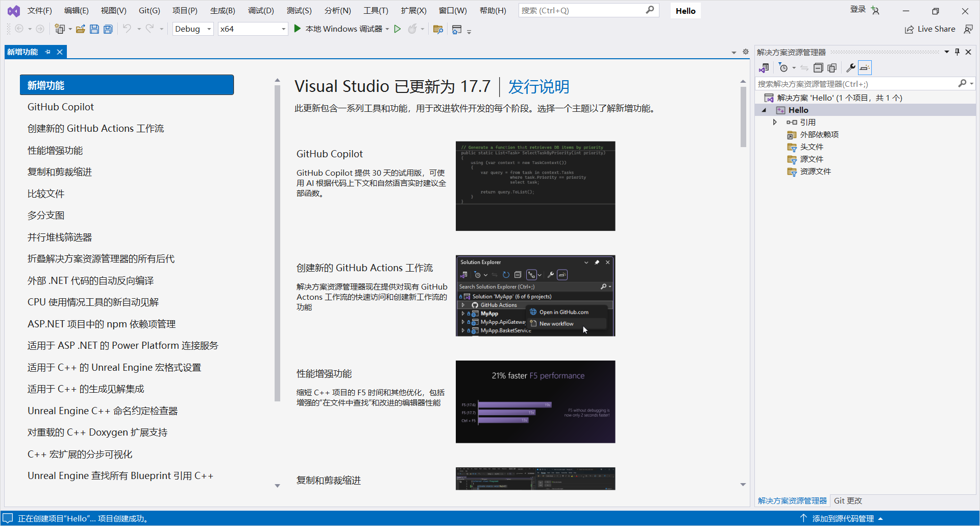Select the Find in Files toolbar icon

point(438,29)
